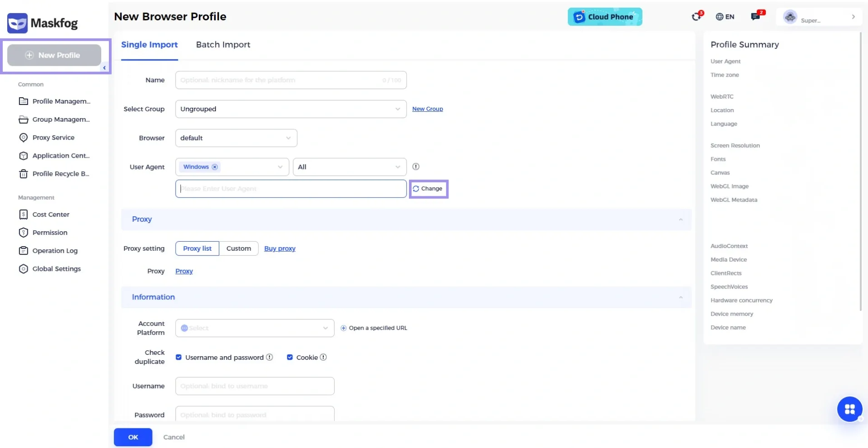Image resolution: width=868 pixels, height=448 pixels.
Task: Click the Buy proxy link
Action: pyautogui.click(x=280, y=249)
